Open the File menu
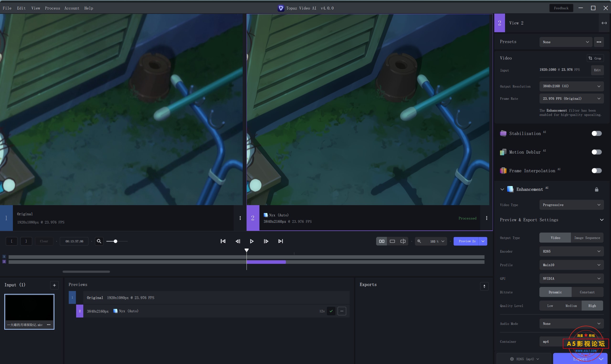 pyautogui.click(x=7, y=8)
